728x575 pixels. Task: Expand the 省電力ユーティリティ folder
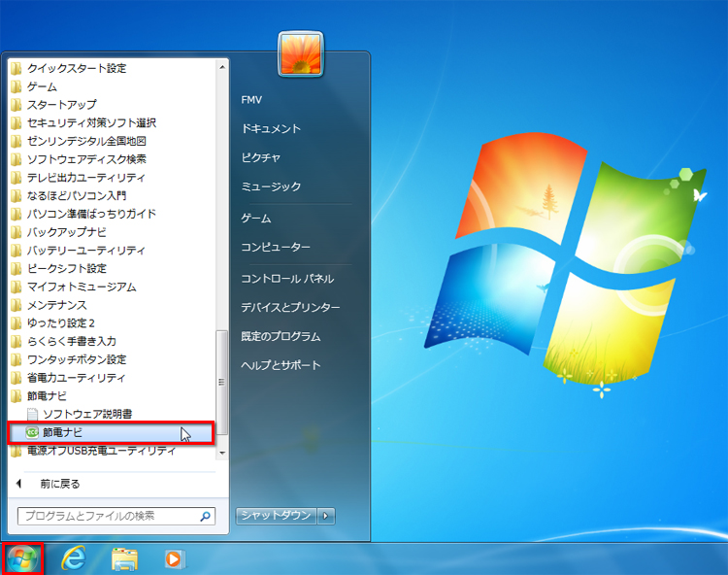click(x=69, y=378)
